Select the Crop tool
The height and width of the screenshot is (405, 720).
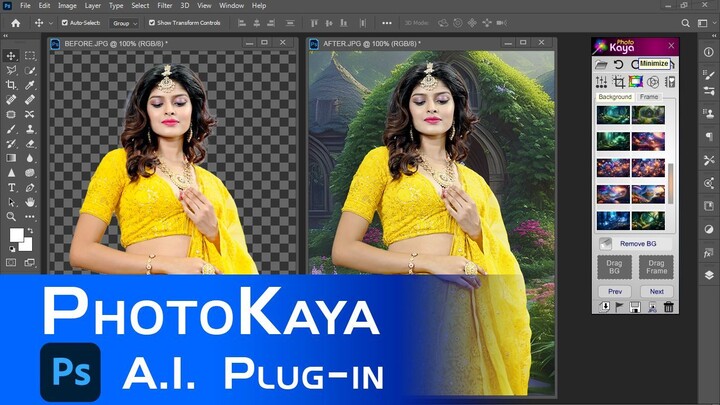pyautogui.click(x=11, y=85)
